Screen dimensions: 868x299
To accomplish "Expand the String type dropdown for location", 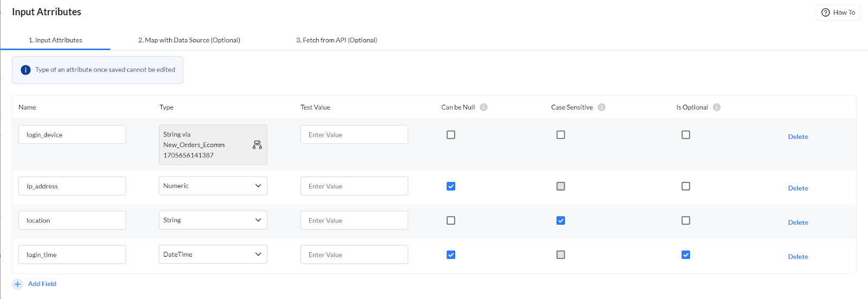I will coord(213,220).
